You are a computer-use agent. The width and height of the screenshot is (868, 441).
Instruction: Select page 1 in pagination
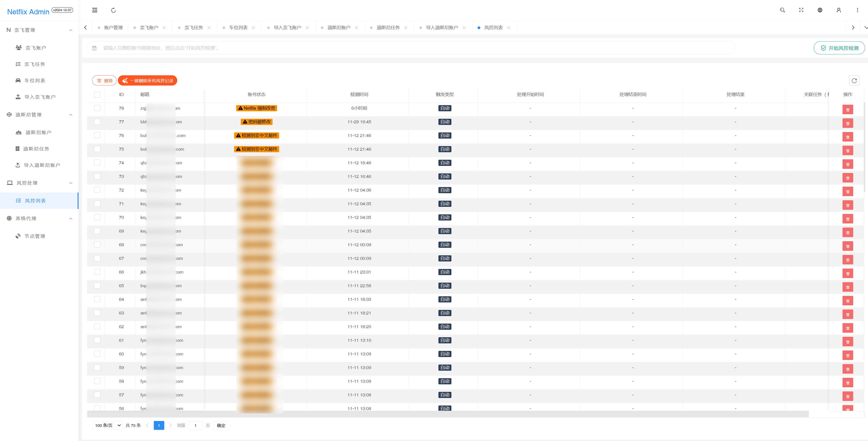[x=159, y=425]
